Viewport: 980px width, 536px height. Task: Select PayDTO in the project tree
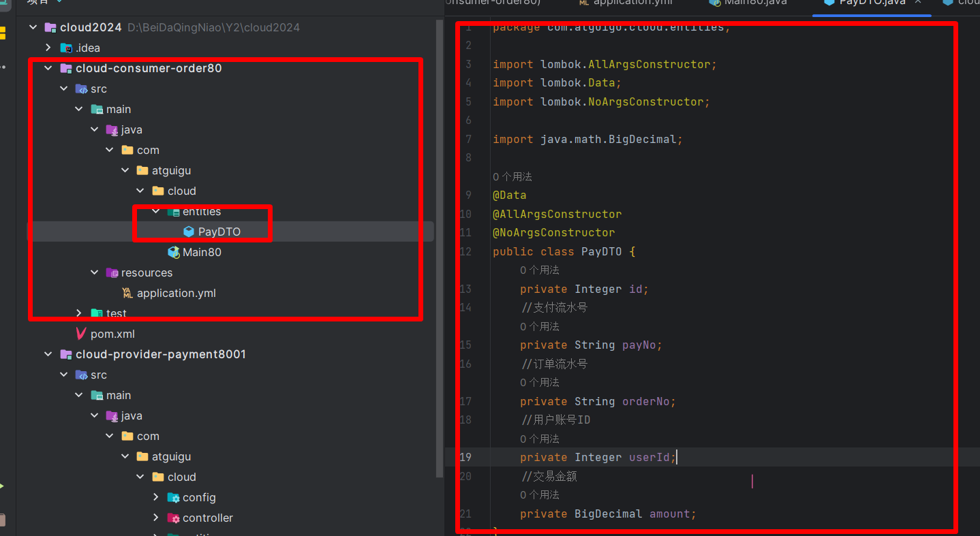pos(219,232)
